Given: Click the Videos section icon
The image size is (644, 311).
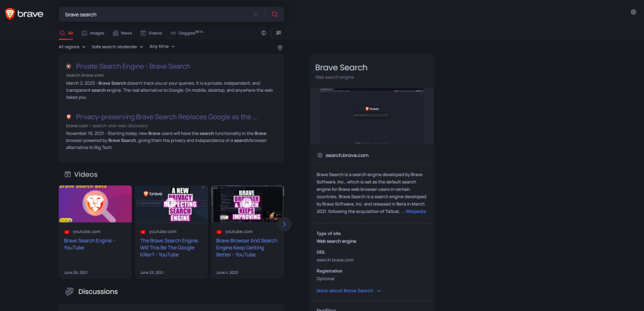Looking at the screenshot, I should (x=68, y=175).
